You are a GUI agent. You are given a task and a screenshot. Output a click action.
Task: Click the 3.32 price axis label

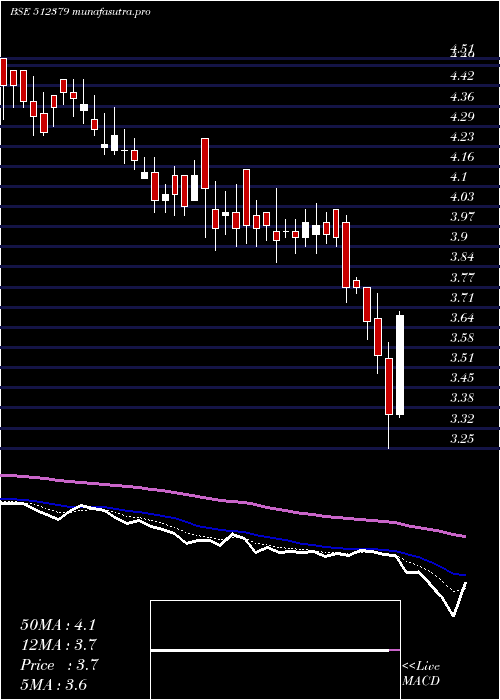462,419
